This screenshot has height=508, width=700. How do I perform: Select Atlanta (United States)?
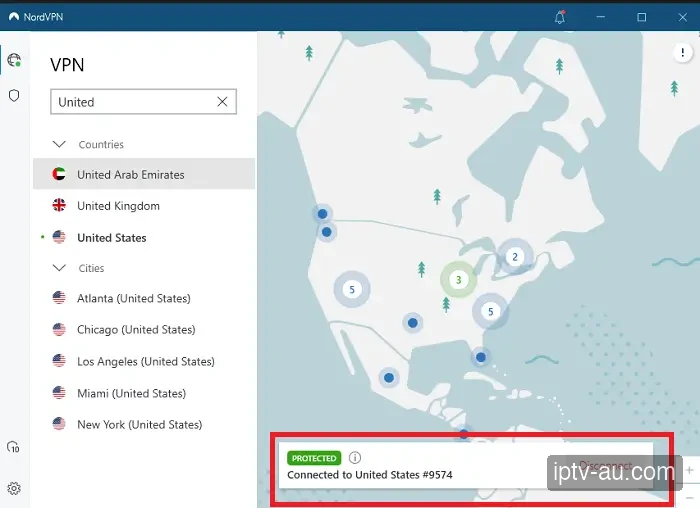point(144,298)
